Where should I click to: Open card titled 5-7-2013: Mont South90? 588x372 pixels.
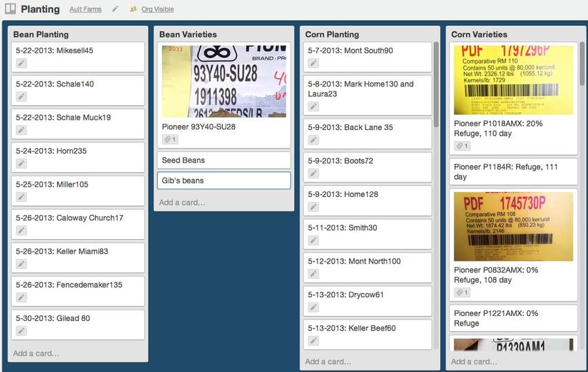(367, 57)
